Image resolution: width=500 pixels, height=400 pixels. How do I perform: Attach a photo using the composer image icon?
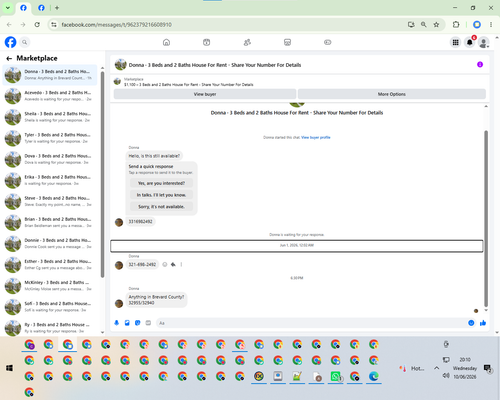click(x=127, y=323)
